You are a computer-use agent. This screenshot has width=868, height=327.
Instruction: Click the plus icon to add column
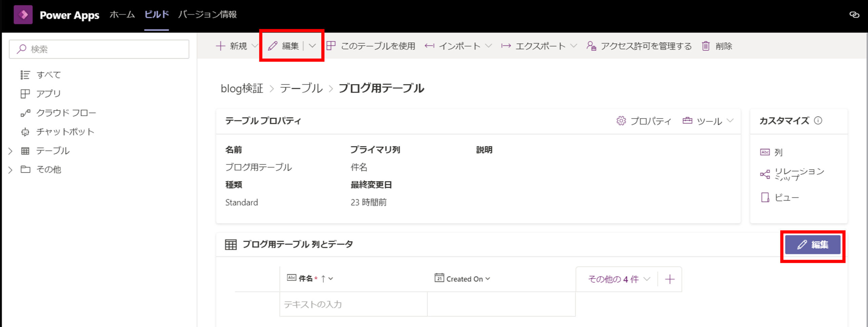pos(670,279)
